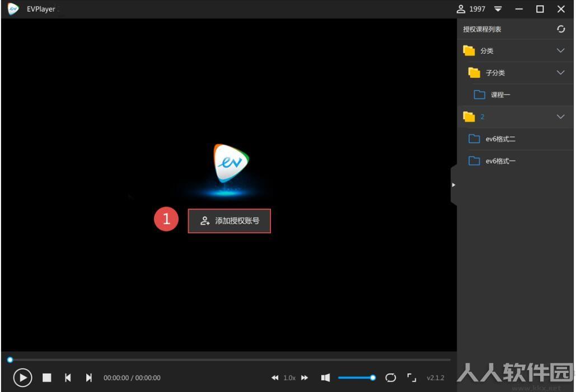This screenshot has width=576, height=392.
Task: Minimize the EVPlayer window
Action: (x=519, y=9)
